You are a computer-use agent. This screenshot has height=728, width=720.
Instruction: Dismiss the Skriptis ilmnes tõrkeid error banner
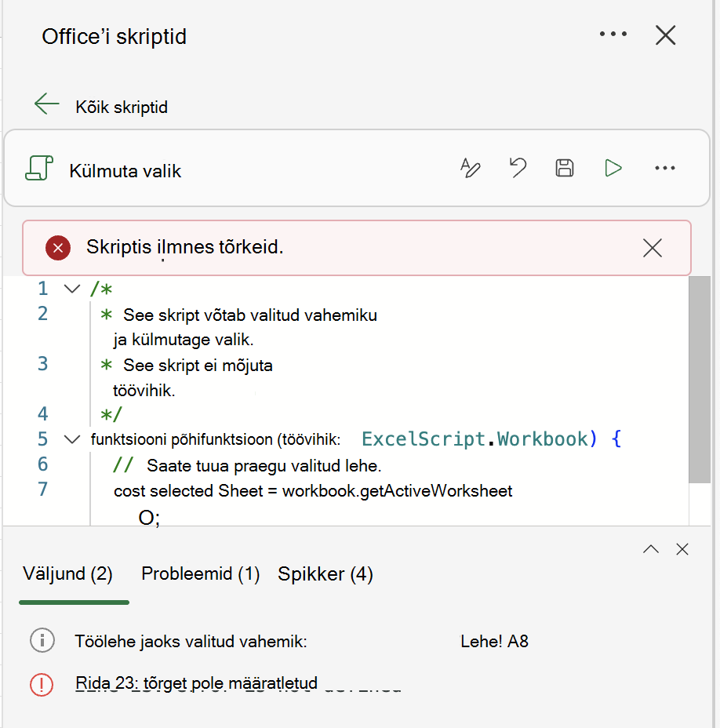[653, 248]
